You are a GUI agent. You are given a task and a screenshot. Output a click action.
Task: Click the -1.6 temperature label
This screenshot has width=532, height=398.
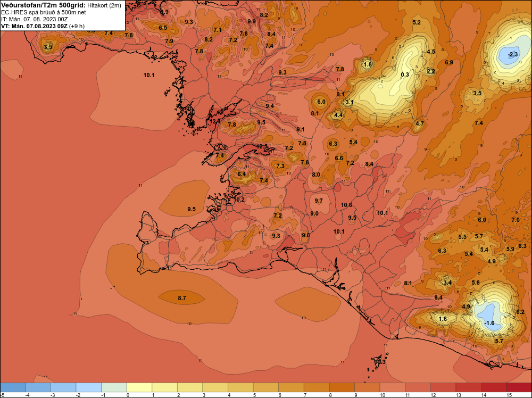click(x=489, y=323)
